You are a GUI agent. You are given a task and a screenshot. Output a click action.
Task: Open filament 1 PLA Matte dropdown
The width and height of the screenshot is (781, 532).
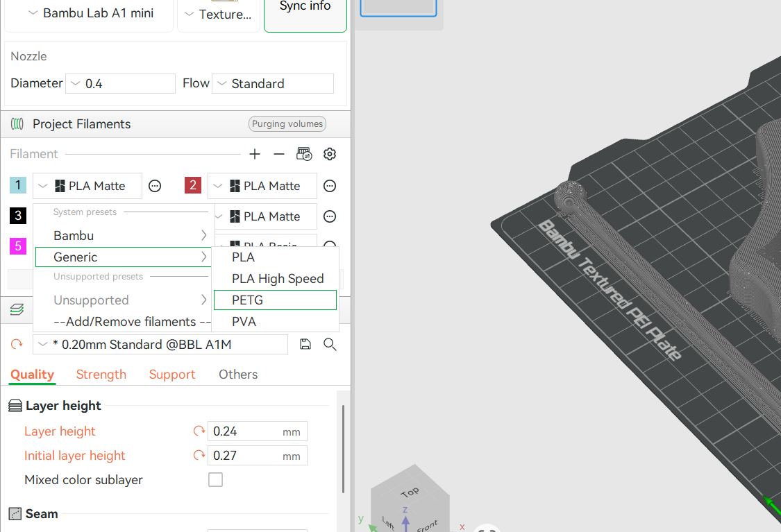87,186
